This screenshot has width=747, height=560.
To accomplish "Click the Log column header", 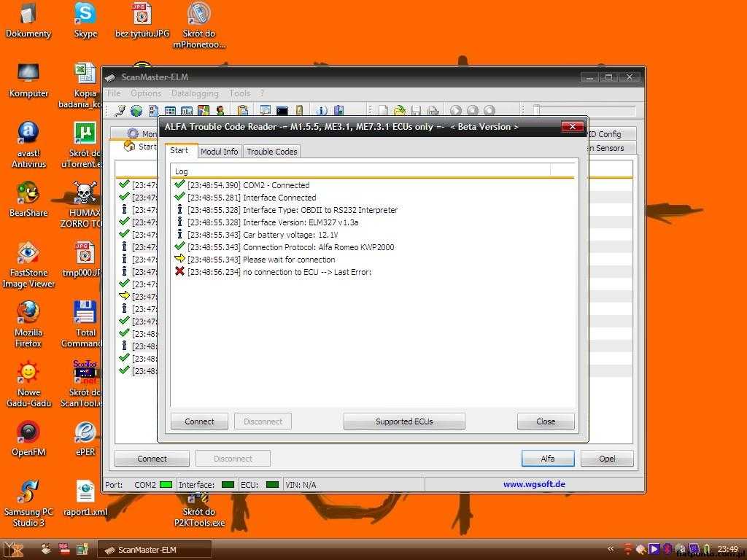I will (x=360, y=171).
